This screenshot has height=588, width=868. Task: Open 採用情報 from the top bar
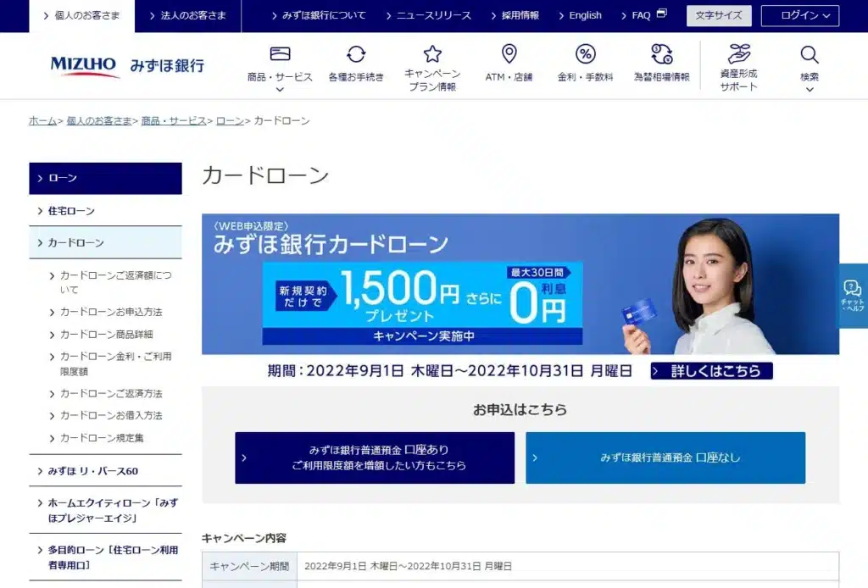515,15
